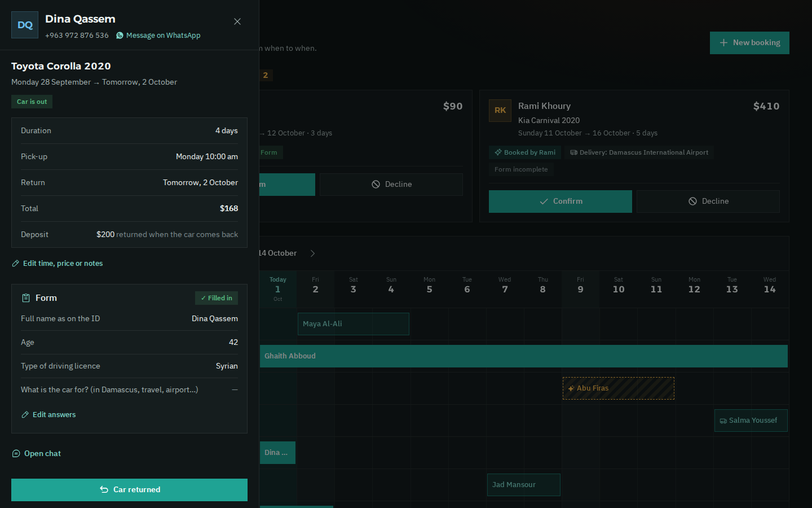This screenshot has height=508, width=812.
Task: Open Message on WhatsApp link
Action: tap(158, 35)
